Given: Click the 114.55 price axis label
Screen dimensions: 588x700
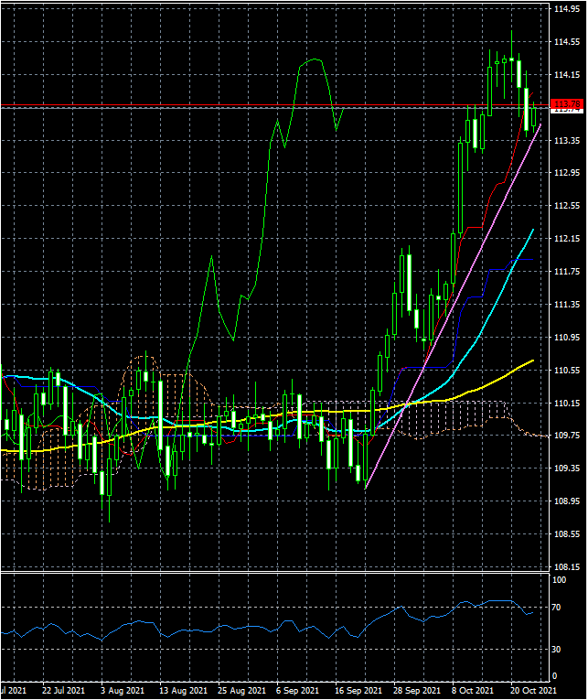Looking at the screenshot, I should pos(567,42).
